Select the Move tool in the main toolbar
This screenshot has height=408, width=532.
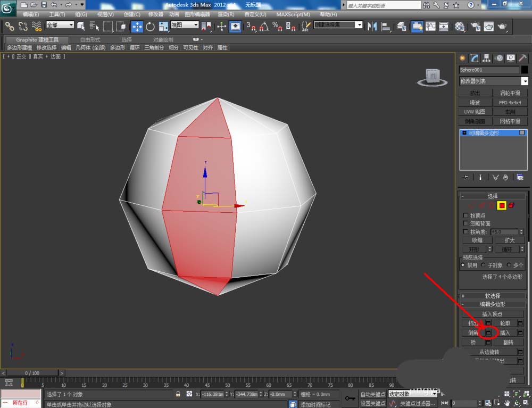pos(137,26)
